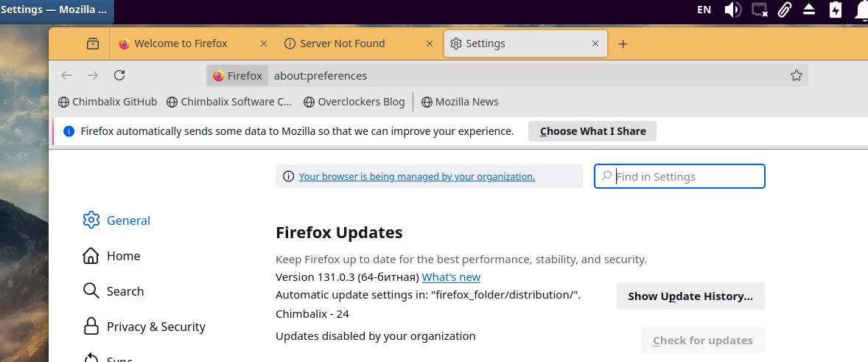Open the Mozilla News bookmark
Screen dimensions: 868x362
tap(460, 102)
